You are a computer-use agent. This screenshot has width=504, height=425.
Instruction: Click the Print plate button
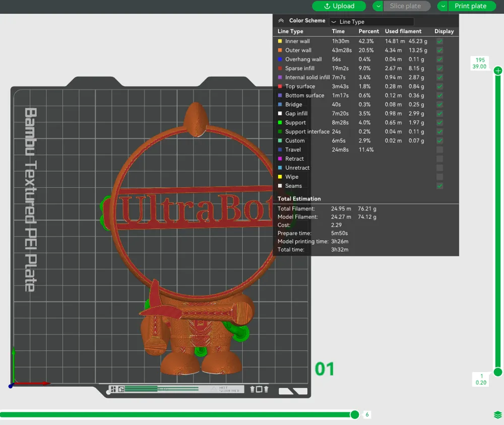472,6
